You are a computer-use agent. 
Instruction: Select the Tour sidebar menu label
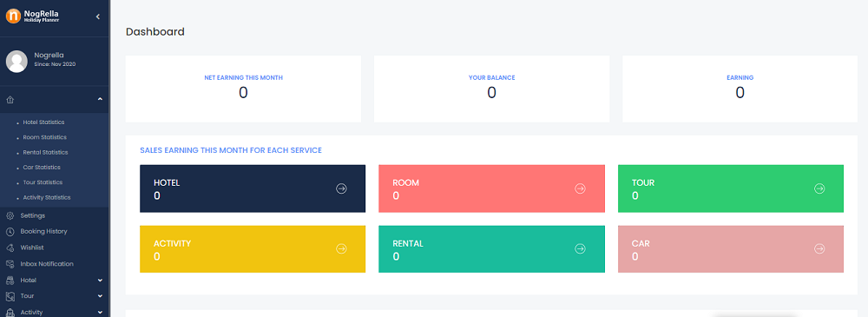(x=27, y=296)
